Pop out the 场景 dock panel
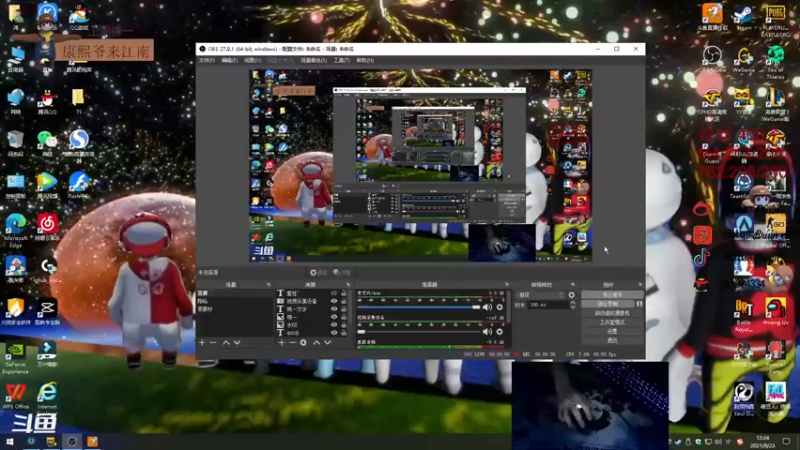This screenshot has height=450, width=800. [x=268, y=285]
